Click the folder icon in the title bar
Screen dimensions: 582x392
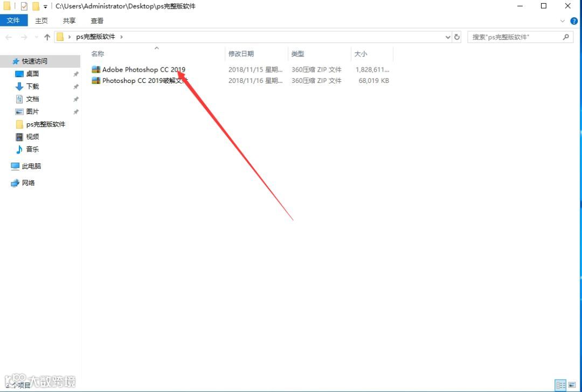pos(6,6)
